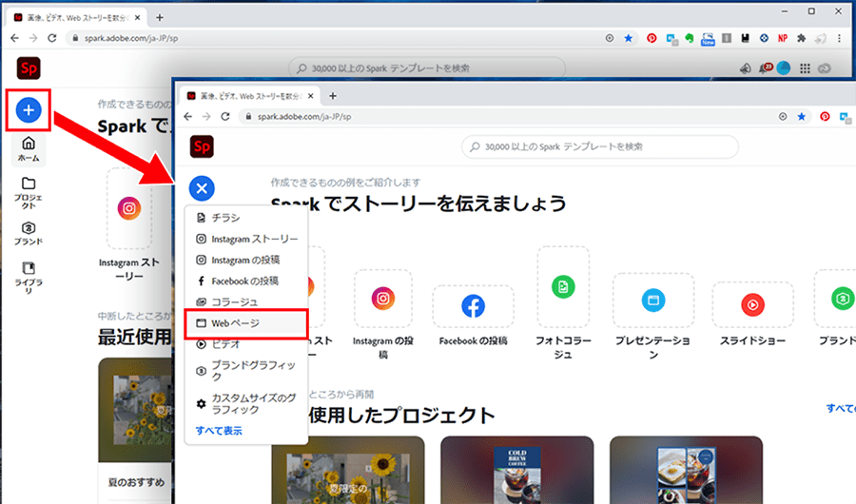The image size is (856, 504).
Task: Close the Spark tab in back browser window
Action: [138, 17]
